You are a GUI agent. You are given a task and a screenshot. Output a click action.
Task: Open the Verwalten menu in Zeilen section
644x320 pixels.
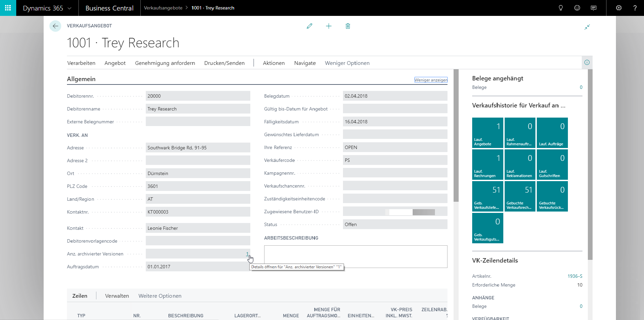tap(117, 296)
